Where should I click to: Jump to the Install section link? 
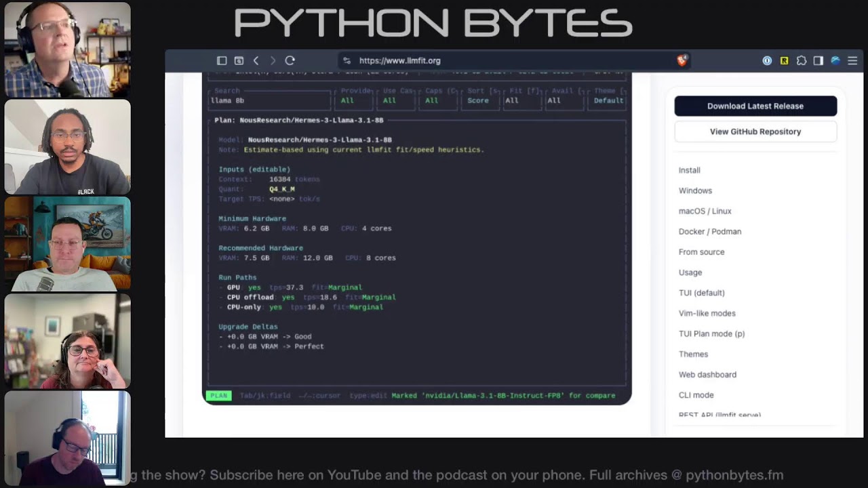click(690, 170)
